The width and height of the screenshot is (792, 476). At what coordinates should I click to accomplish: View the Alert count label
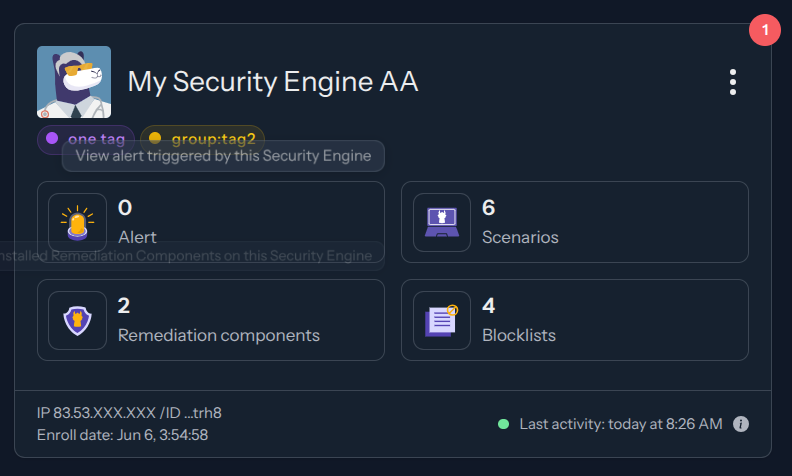pyautogui.click(x=137, y=237)
